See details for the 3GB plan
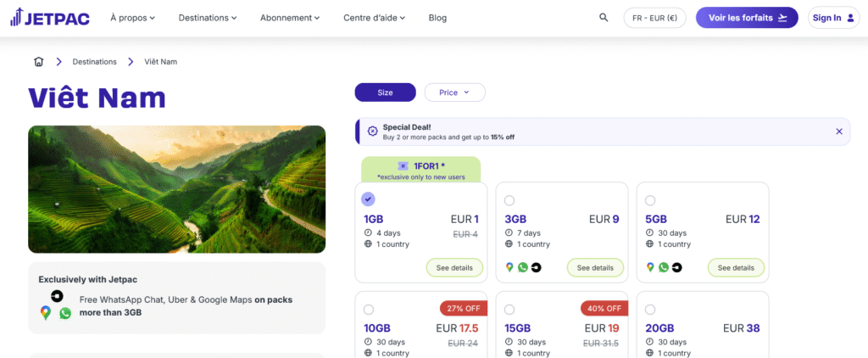Screen dimensions: 868x358 [595, 268]
